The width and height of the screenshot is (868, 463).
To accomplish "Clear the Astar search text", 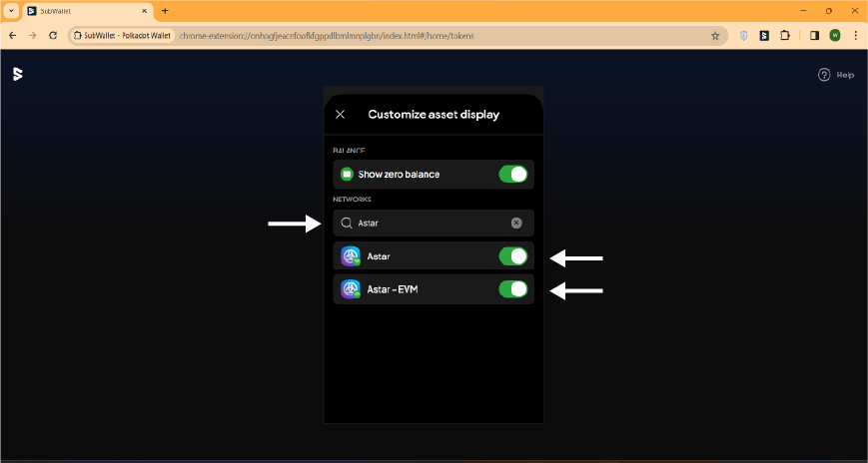I will (x=516, y=223).
